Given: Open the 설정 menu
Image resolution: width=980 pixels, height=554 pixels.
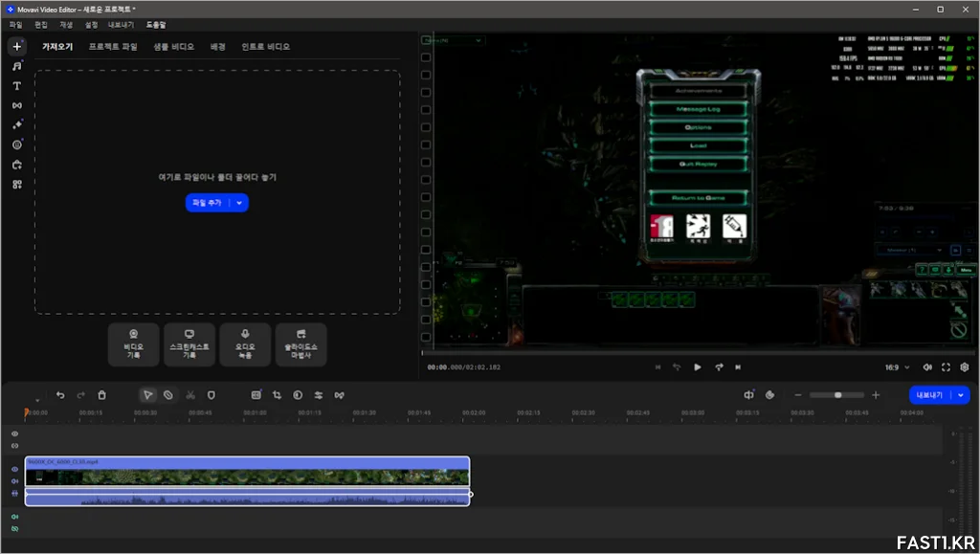Looking at the screenshot, I should click(91, 25).
